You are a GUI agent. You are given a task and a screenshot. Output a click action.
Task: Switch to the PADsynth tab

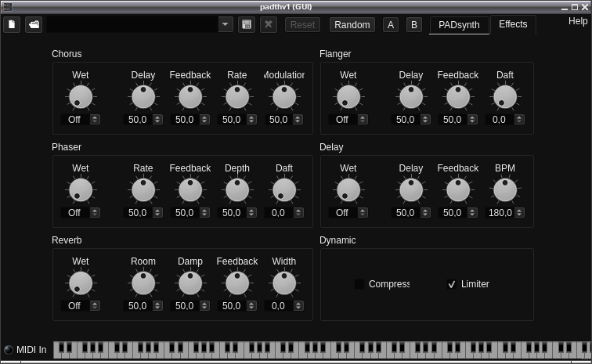(459, 25)
